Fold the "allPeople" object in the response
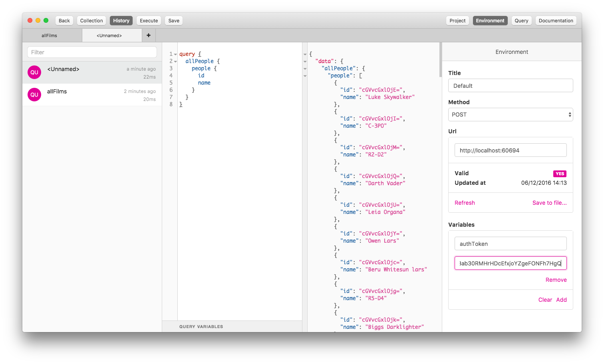 305,69
